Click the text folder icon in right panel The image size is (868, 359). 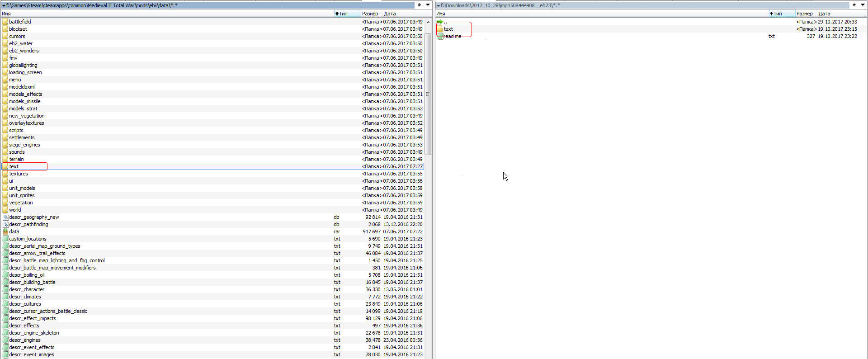[440, 29]
